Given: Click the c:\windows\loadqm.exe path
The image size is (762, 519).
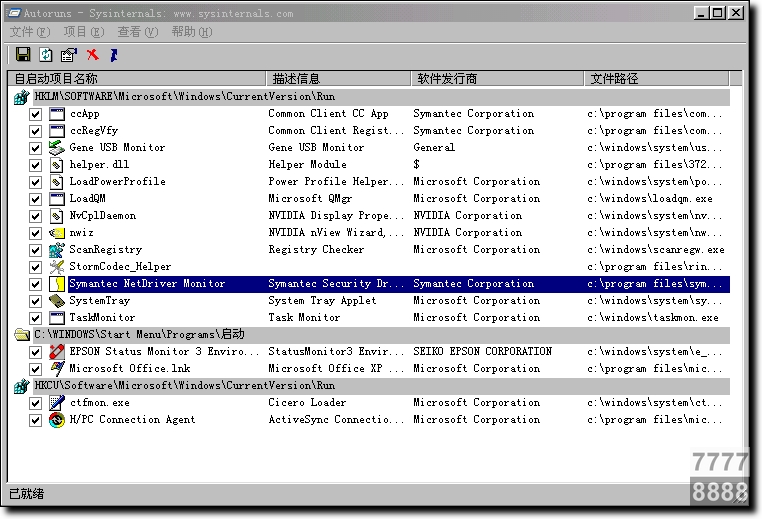Looking at the screenshot, I should pos(650,199).
